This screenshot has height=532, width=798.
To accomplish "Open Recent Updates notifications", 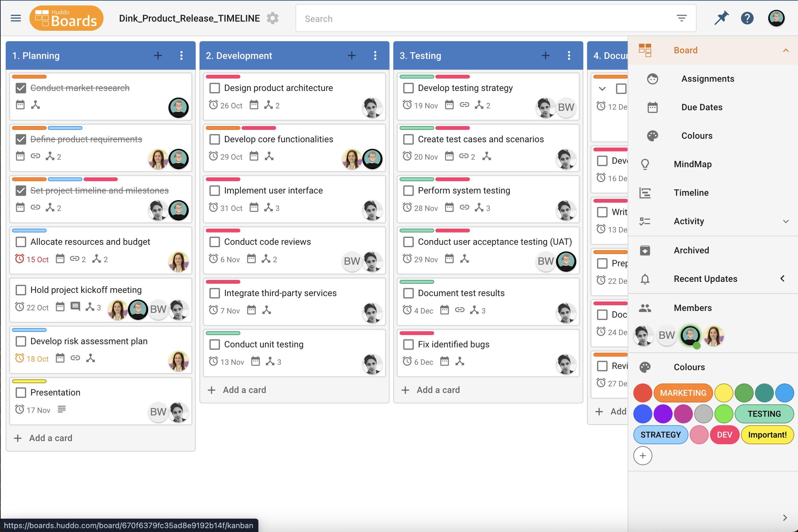I will (x=705, y=279).
